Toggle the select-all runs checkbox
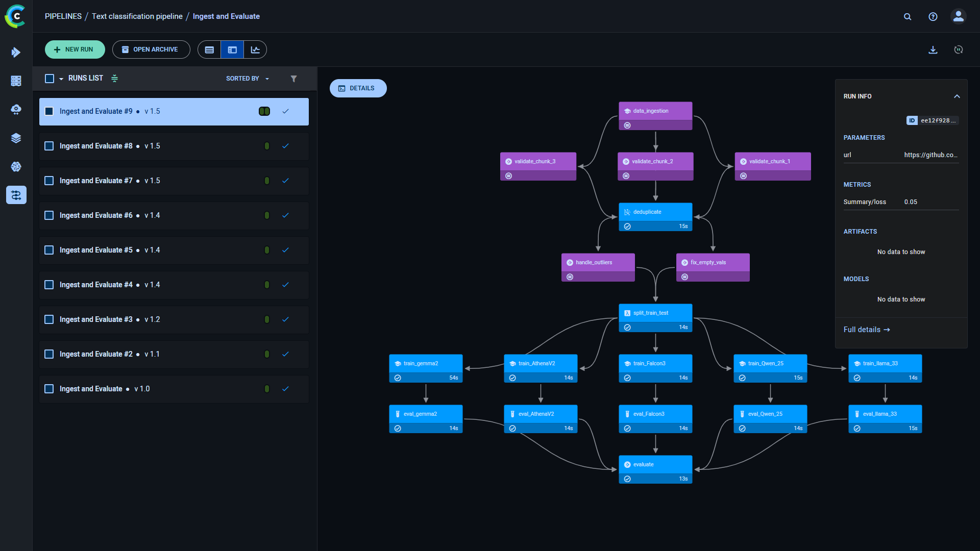Image resolution: width=980 pixels, height=551 pixels. click(50, 79)
